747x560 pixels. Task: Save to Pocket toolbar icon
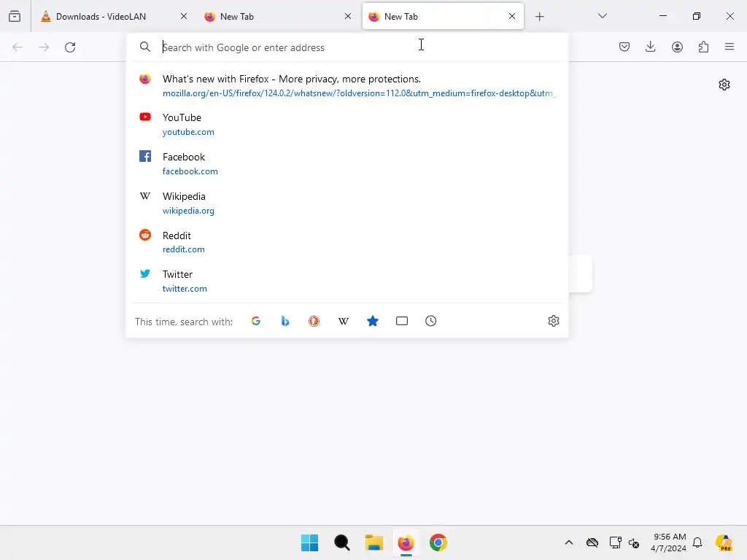624,47
